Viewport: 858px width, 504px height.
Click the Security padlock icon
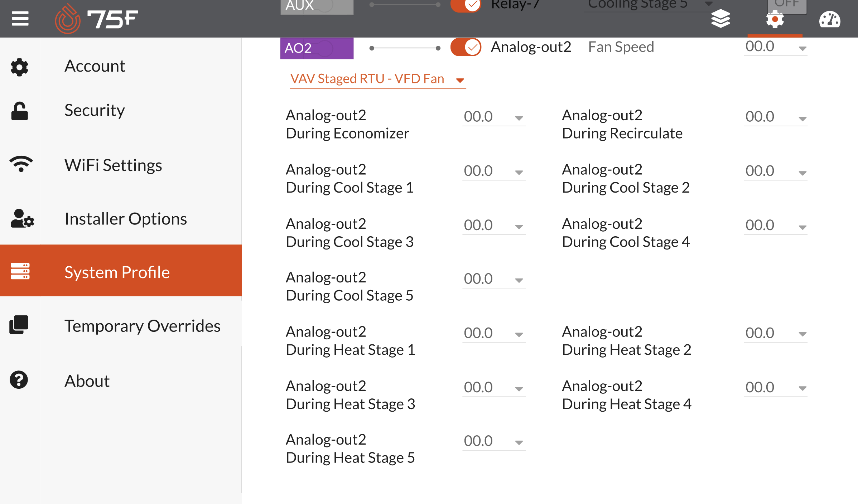click(20, 111)
